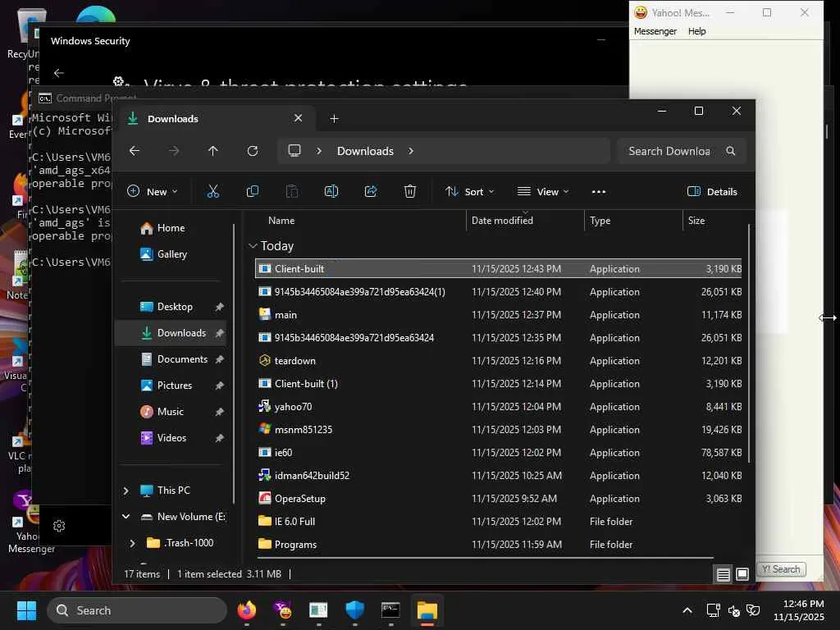Show hidden system tray icons
The height and width of the screenshot is (630, 840).
[687, 610]
